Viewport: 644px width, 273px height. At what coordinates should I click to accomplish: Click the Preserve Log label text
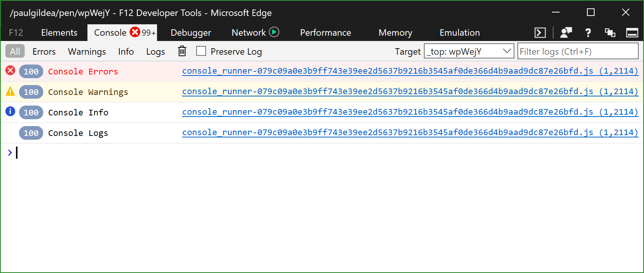tap(236, 52)
